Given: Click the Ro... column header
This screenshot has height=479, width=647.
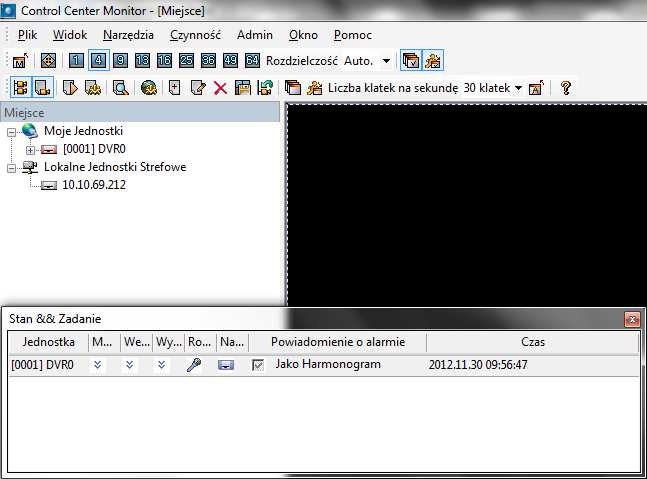Looking at the screenshot, I should point(201,342).
